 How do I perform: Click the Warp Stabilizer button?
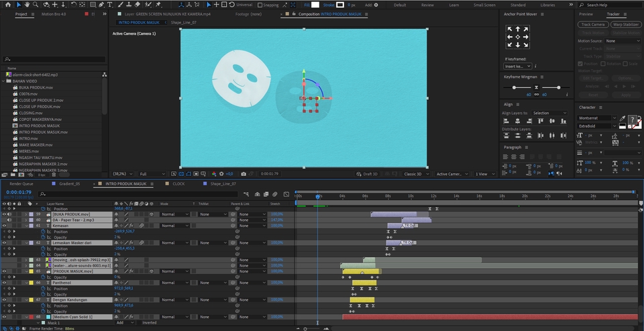point(625,25)
